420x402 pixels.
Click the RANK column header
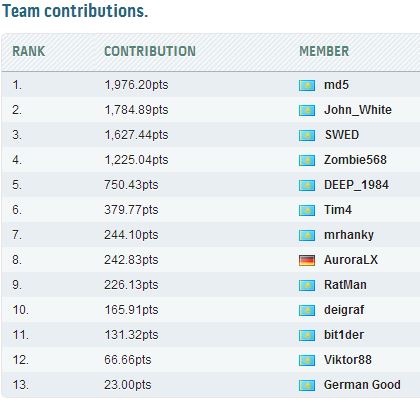(29, 51)
